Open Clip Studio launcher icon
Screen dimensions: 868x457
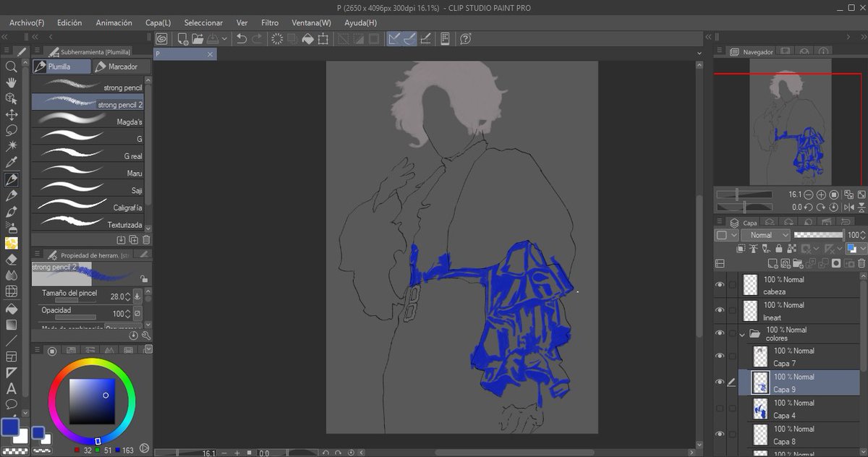click(162, 38)
